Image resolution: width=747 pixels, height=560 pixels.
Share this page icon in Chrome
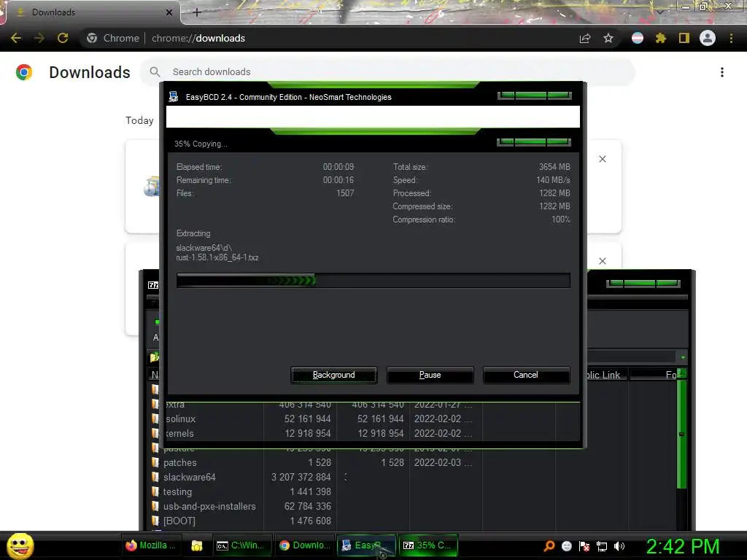[585, 38]
